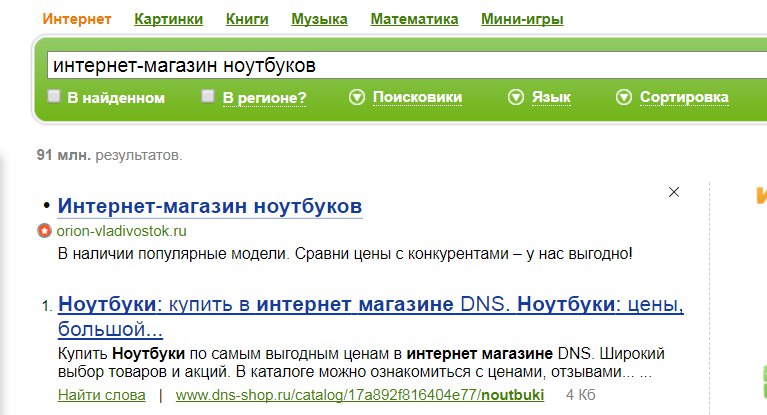This screenshot has width=767, height=415.
Task: Click the ad description about популярные модели
Action: pyautogui.click(x=345, y=254)
